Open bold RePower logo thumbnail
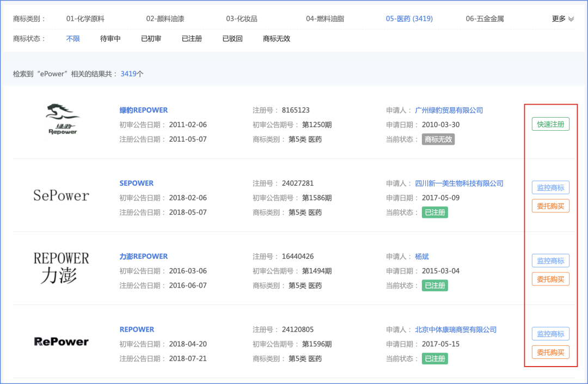 [61, 342]
